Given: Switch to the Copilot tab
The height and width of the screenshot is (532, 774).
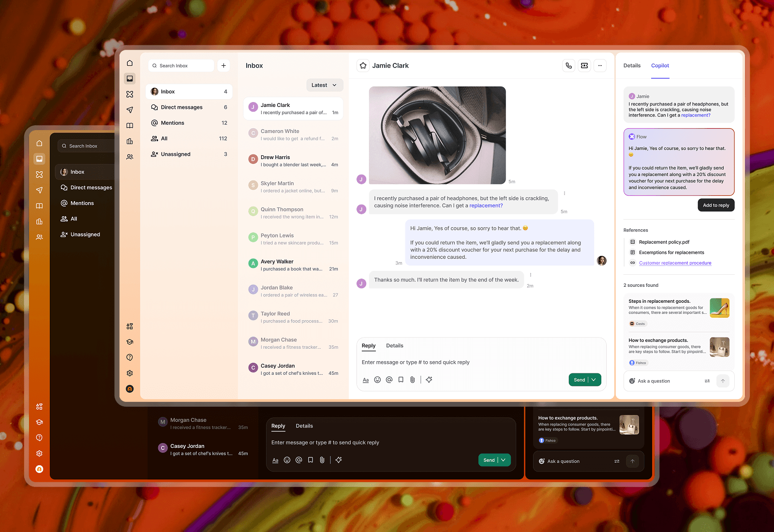Looking at the screenshot, I should 660,66.
